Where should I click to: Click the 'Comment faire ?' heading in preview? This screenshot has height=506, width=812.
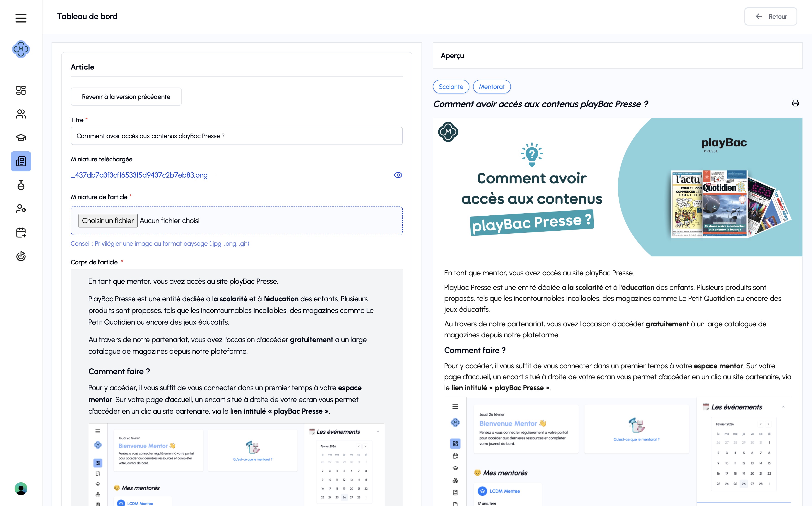(x=475, y=350)
